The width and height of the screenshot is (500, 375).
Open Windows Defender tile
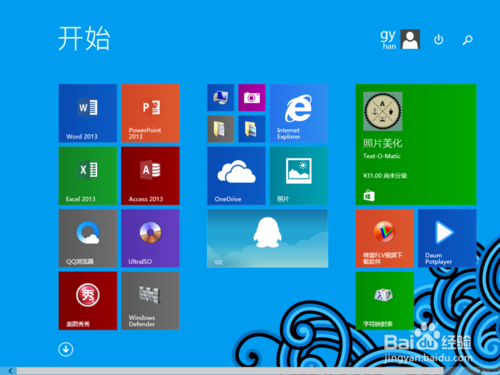[x=150, y=301]
